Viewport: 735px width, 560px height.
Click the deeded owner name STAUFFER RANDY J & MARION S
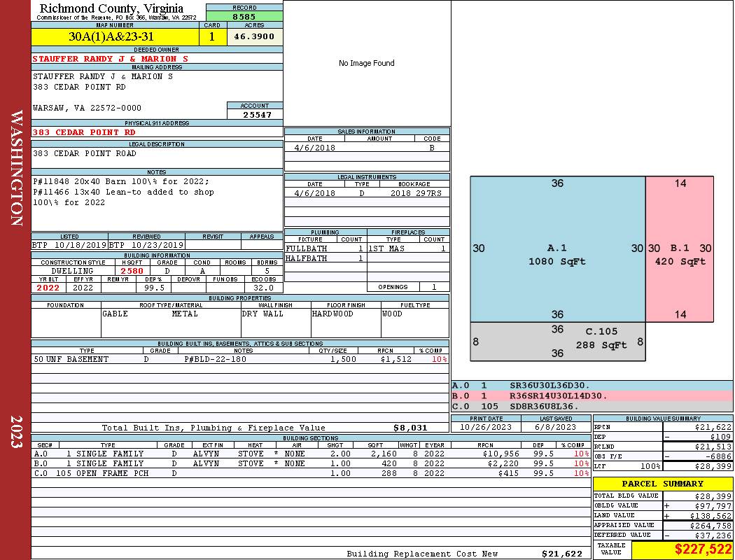(x=110, y=59)
